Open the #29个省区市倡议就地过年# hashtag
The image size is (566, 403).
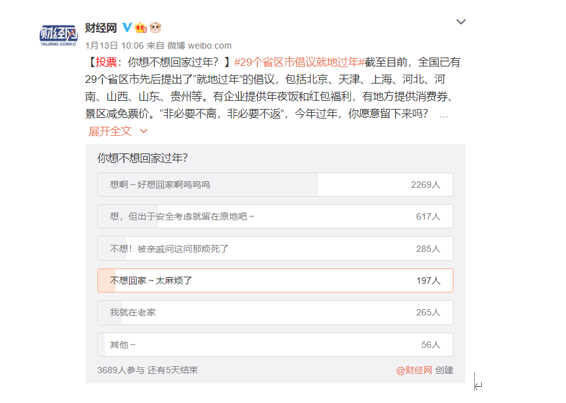click(x=299, y=62)
